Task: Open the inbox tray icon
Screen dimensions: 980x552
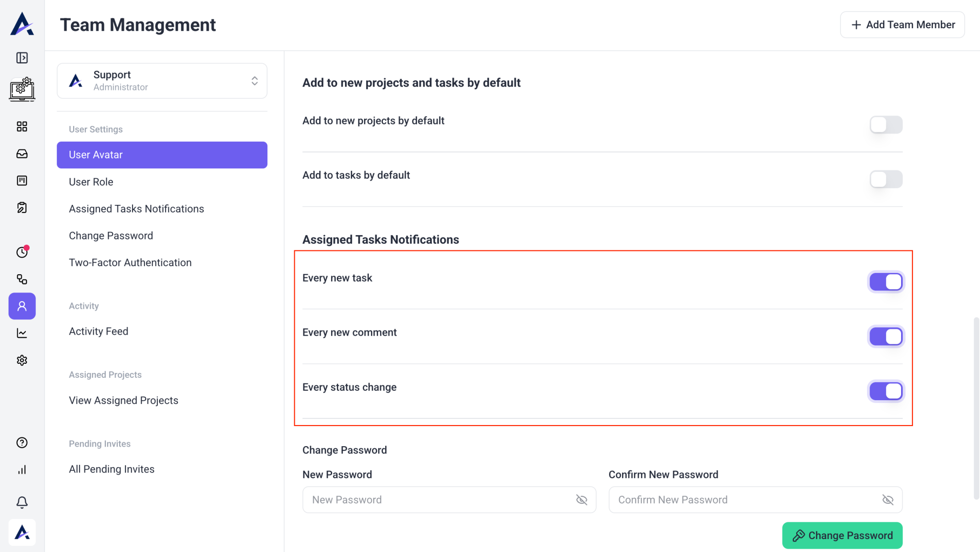Action: click(x=22, y=154)
